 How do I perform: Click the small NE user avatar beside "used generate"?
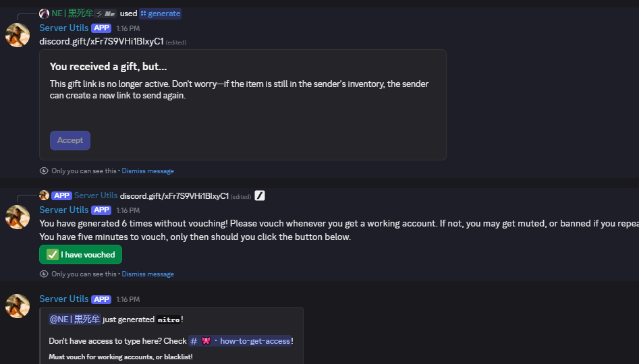tap(44, 13)
